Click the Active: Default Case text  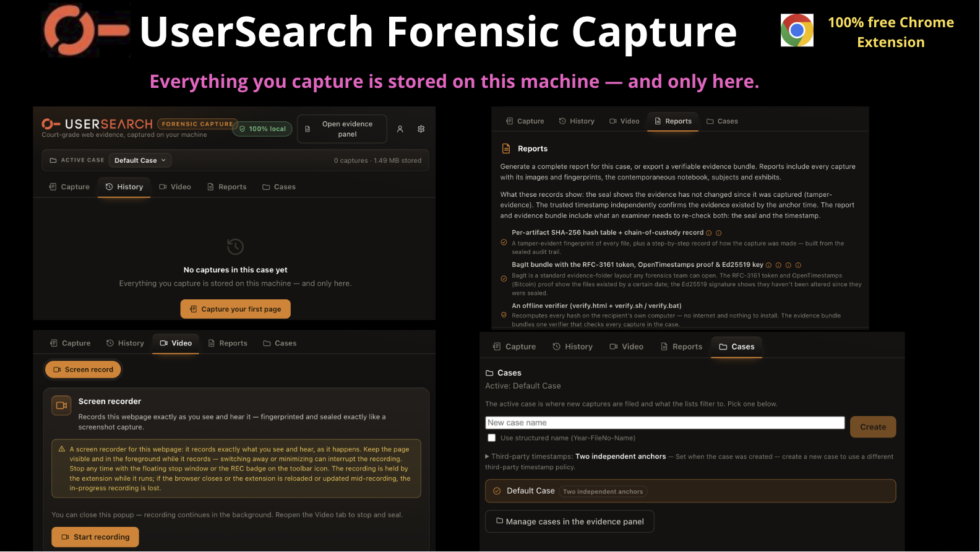tap(523, 386)
